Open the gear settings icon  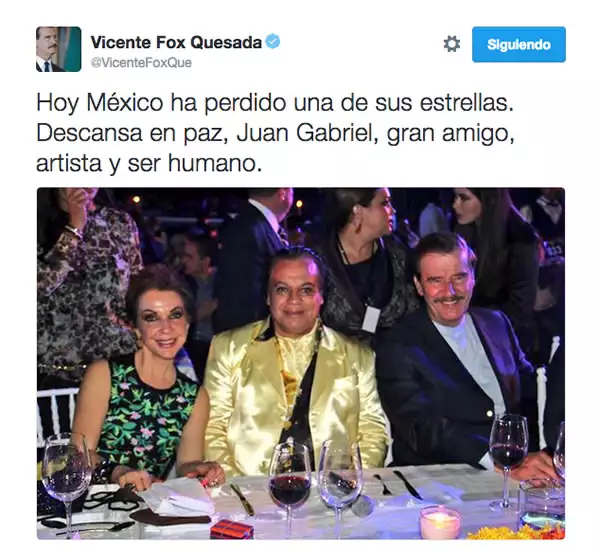(452, 44)
